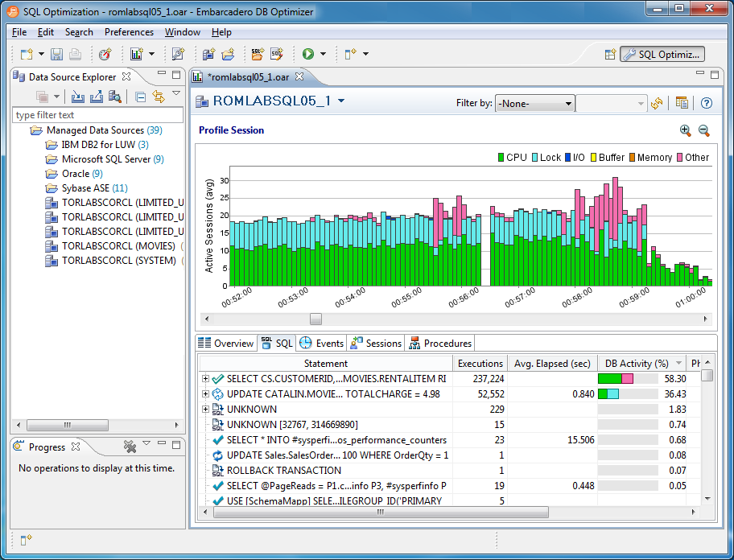This screenshot has height=560, width=734.
Task: Open the File menu
Action: tap(19, 32)
